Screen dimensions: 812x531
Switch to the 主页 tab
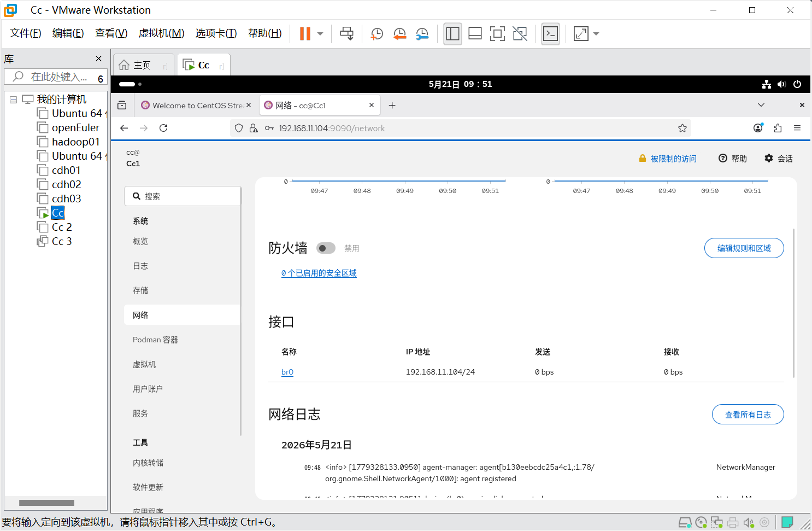click(x=143, y=65)
